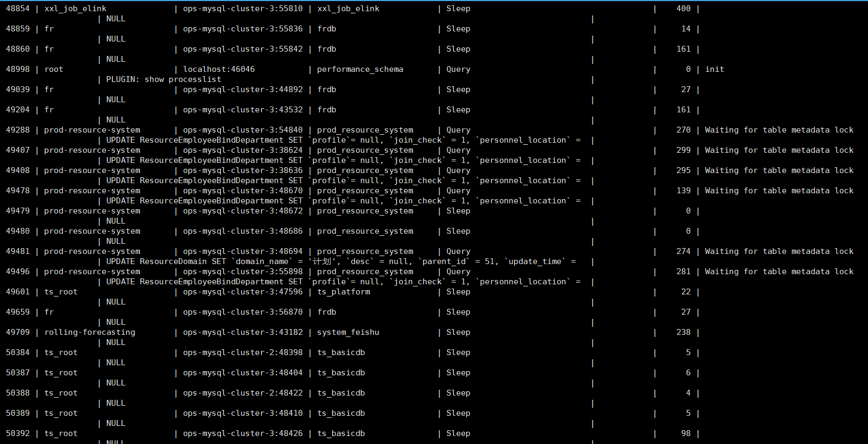Select host ops-mysql-cluster-3:48672

click(243, 211)
